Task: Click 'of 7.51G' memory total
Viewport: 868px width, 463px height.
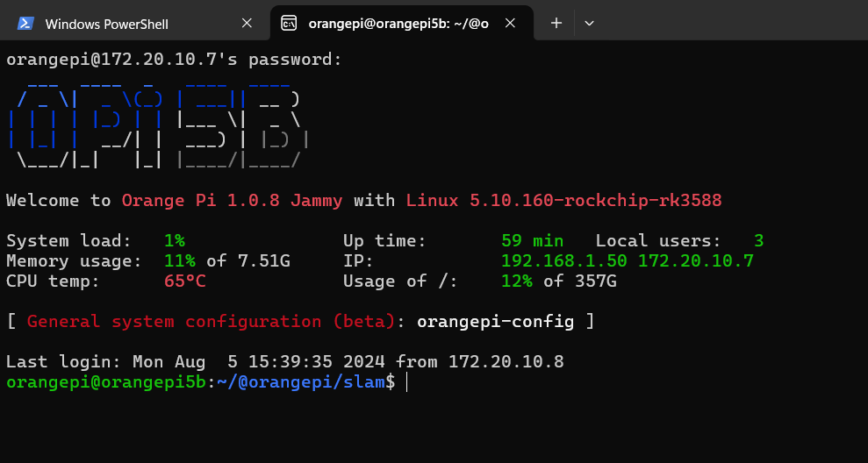Action: [248, 260]
